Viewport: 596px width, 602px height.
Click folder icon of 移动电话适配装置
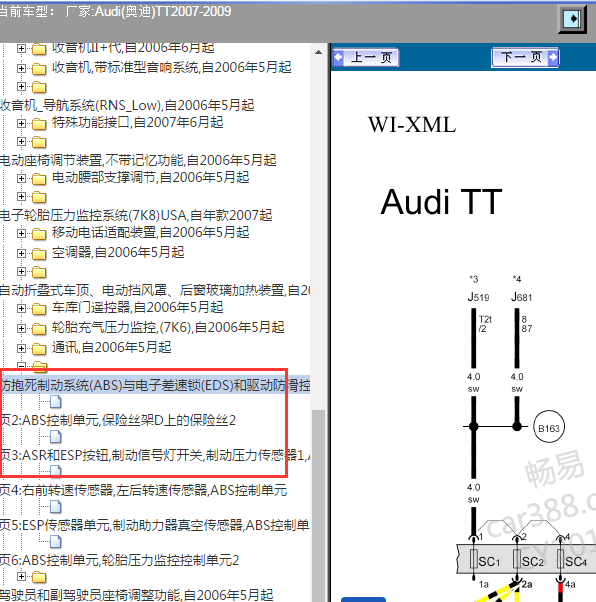pyautogui.click(x=39, y=234)
